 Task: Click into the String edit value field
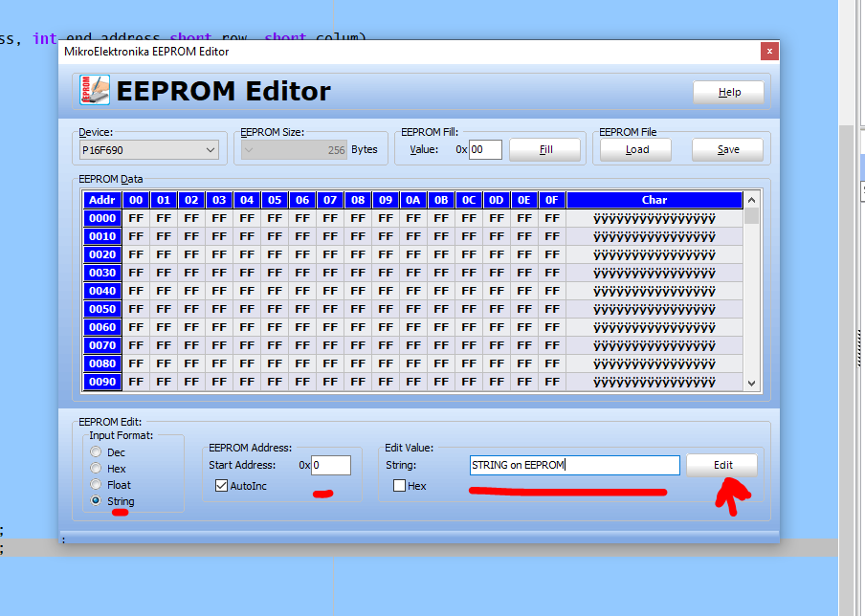coord(575,465)
